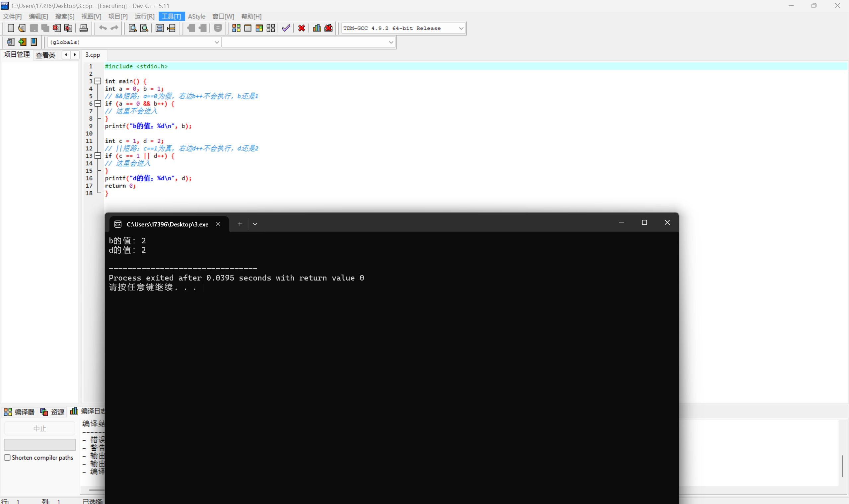Enable the Shorten compiler paths checkbox

[x=7, y=458]
